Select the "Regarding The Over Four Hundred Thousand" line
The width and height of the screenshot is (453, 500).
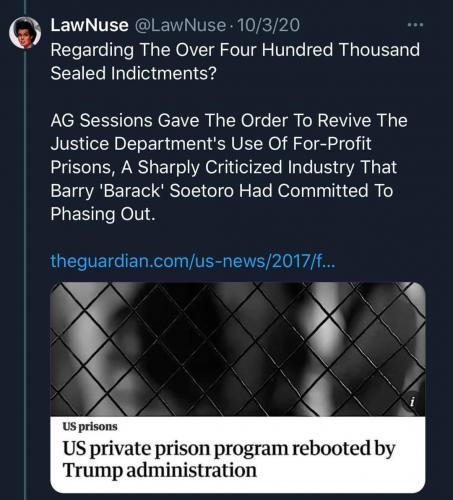point(235,50)
